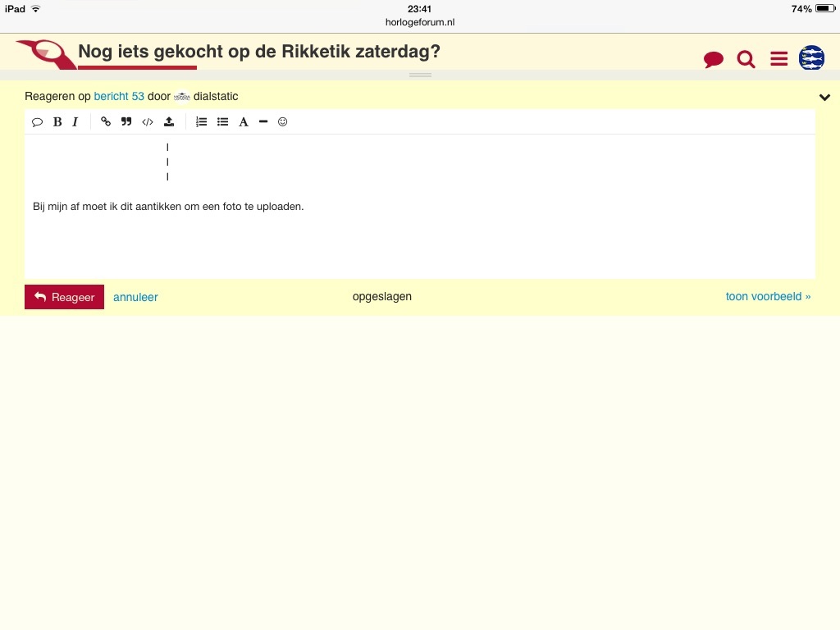This screenshot has height=630, width=840.
Task: Click the speech bubble icon in editor toolbar
Action: click(37, 122)
